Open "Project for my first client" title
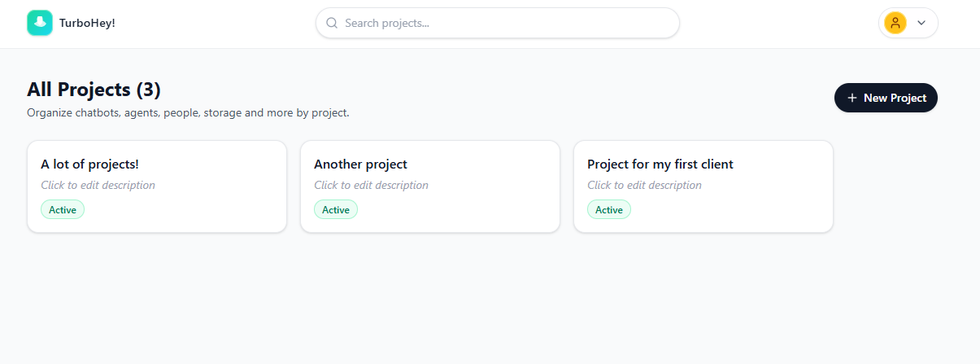 (x=660, y=164)
